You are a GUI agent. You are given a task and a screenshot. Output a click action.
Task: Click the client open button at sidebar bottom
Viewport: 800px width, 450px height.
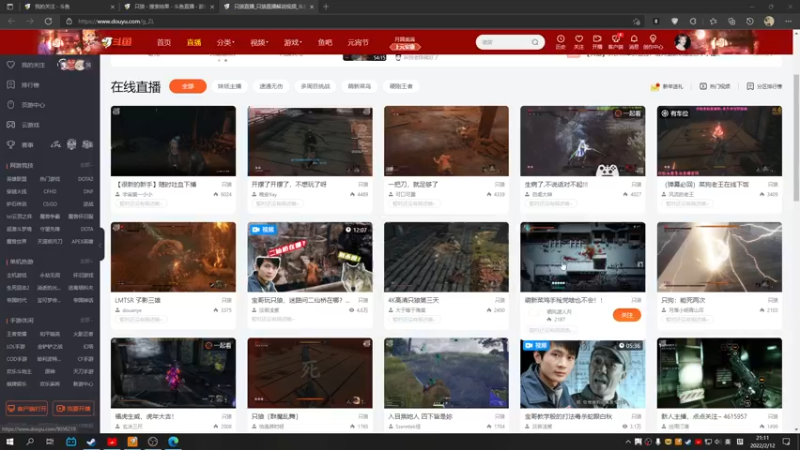point(27,408)
